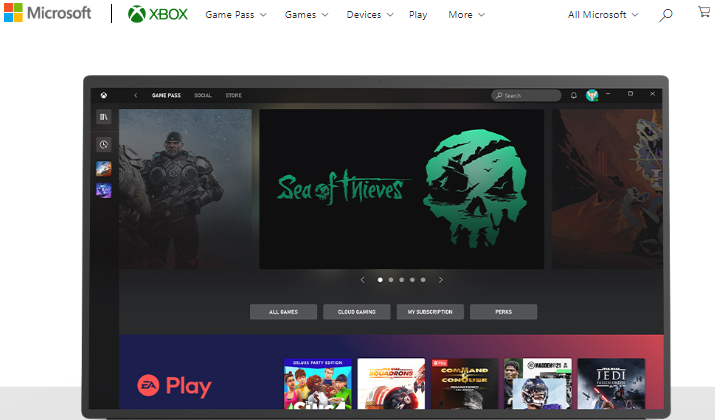Select the fifth carousel dot
The height and width of the screenshot is (420, 715).
tap(423, 280)
